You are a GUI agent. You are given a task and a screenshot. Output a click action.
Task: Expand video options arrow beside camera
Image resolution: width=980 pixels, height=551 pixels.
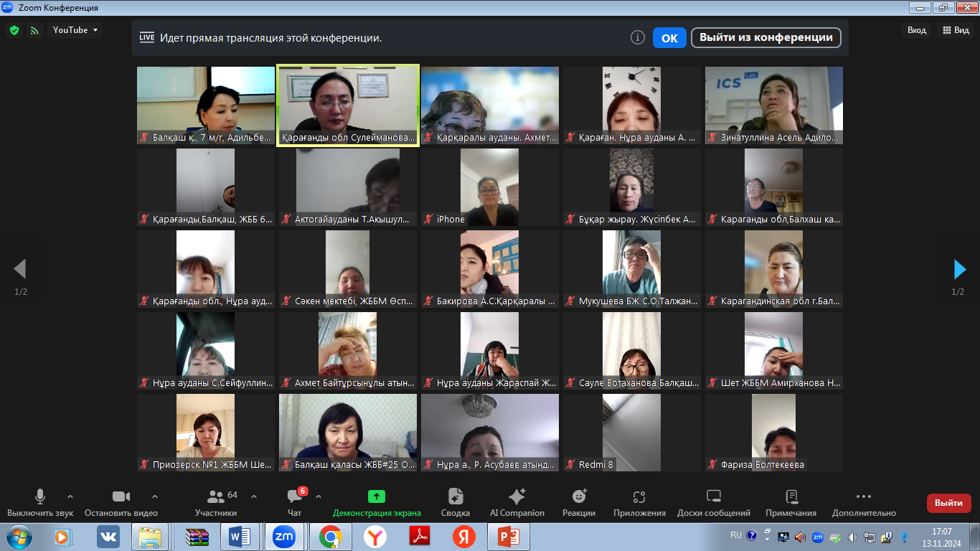pos(155,496)
